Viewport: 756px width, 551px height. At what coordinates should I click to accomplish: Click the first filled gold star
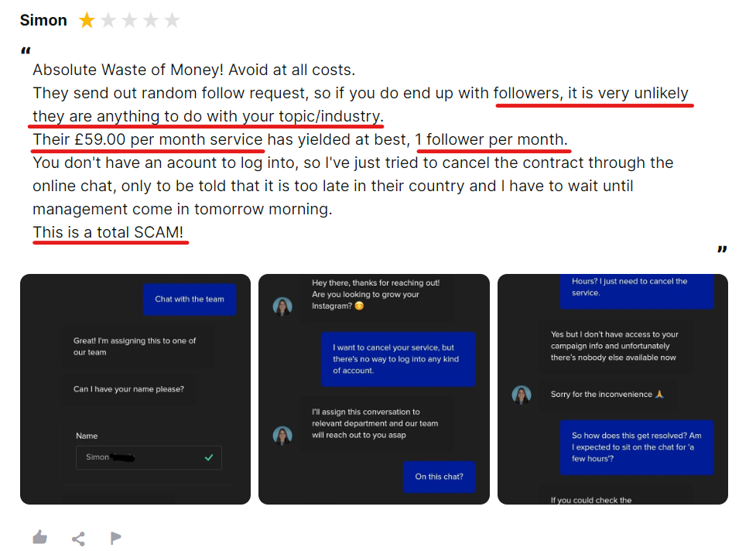87,20
